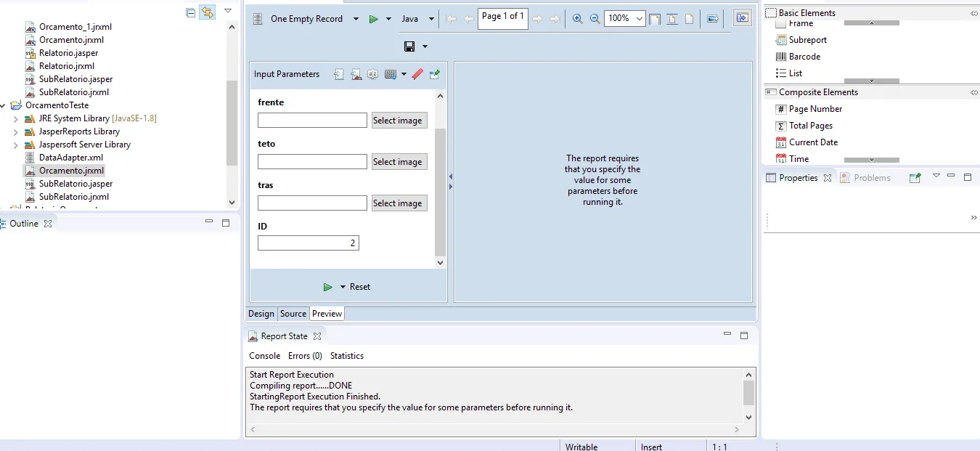Expand the Jaspersoft Server Library node
Image resolution: width=980 pixels, height=451 pixels.
tap(15, 145)
